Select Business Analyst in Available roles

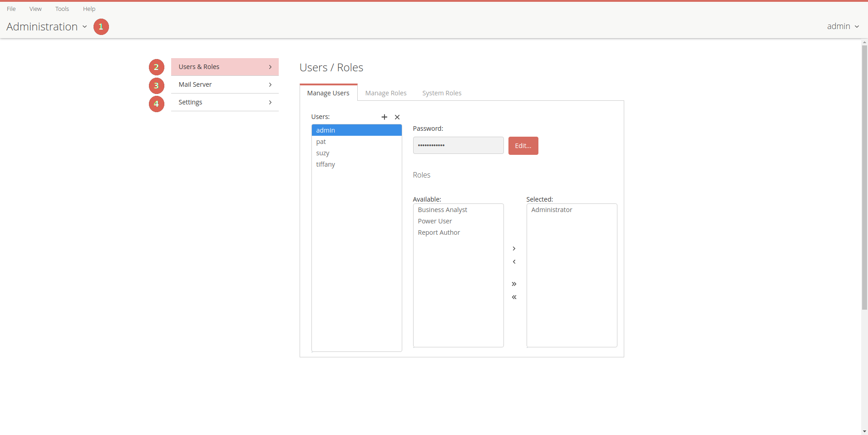coord(442,210)
